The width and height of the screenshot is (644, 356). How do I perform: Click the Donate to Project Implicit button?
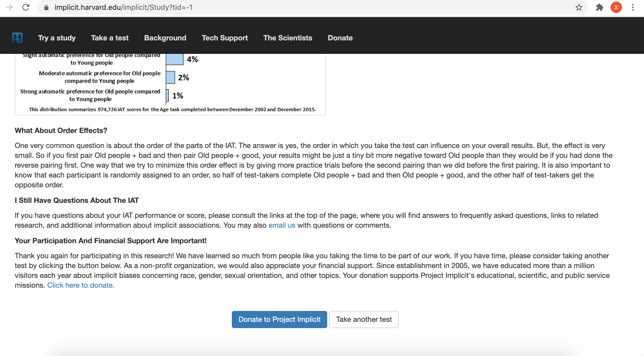pos(279,319)
